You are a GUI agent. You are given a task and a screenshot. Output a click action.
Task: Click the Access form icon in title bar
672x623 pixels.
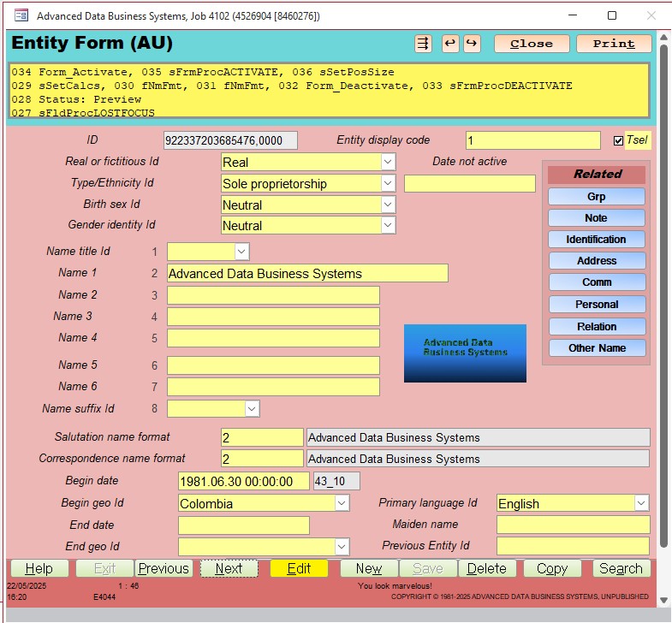tap(21, 15)
